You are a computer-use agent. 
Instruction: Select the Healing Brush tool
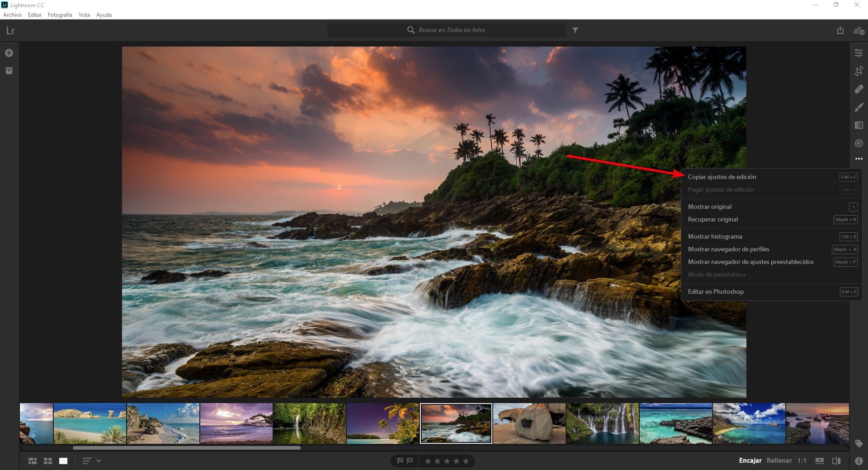[x=859, y=89]
